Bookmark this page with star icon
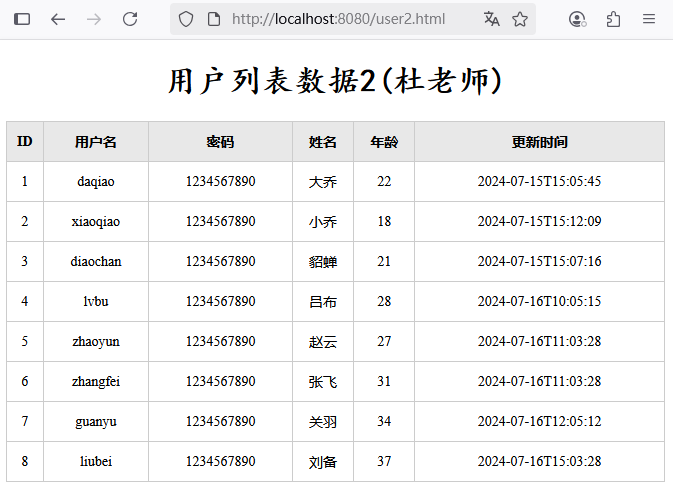The height and width of the screenshot is (498, 673). (x=520, y=19)
